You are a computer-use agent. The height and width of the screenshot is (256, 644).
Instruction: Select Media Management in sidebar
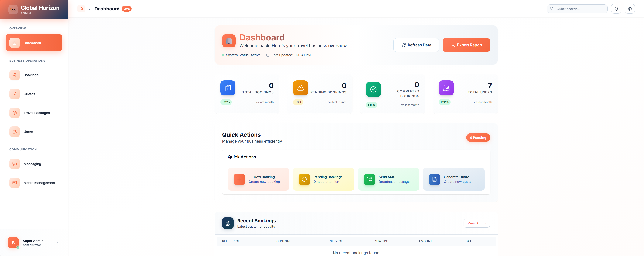click(39, 183)
